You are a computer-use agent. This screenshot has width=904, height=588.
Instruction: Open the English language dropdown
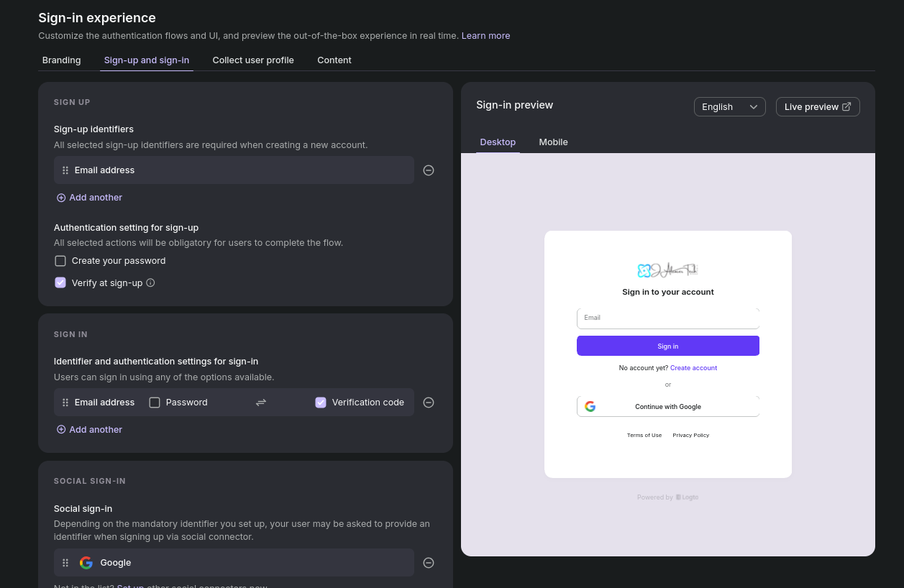point(729,107)
